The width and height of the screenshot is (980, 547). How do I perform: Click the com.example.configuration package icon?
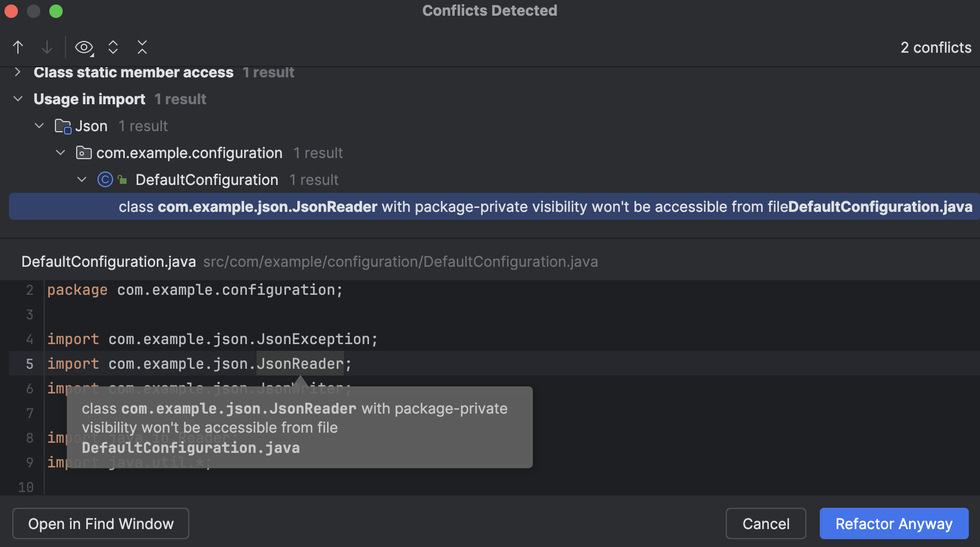83,152
